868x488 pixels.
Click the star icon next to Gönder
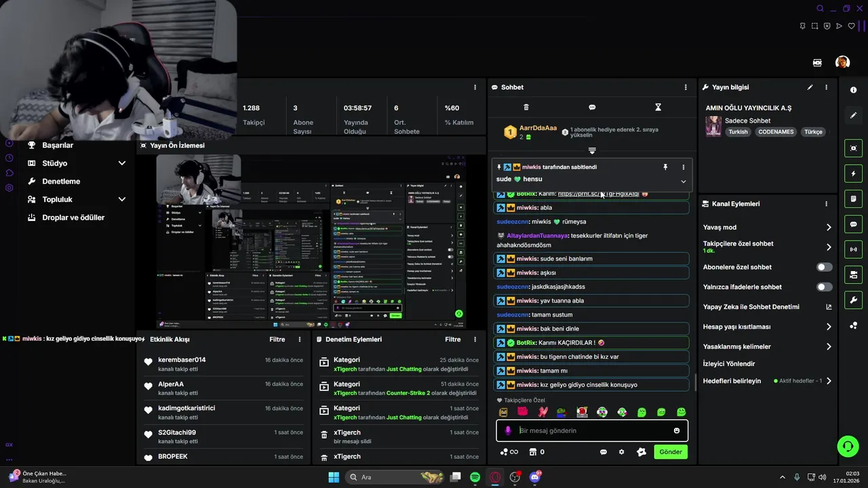coord(642,452)
